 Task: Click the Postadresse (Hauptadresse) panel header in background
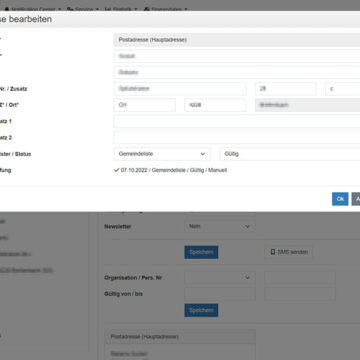tap(180, 337)
